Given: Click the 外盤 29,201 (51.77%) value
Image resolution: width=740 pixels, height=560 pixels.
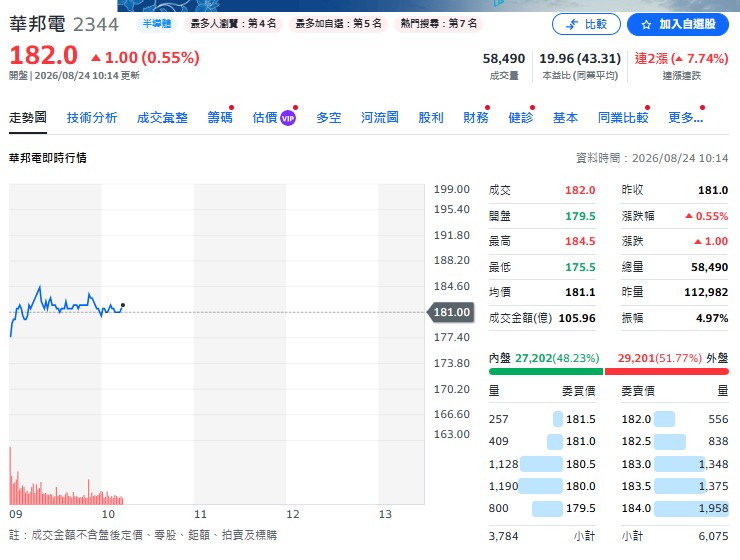Looking at the screenshot, I should coord(660,358).
